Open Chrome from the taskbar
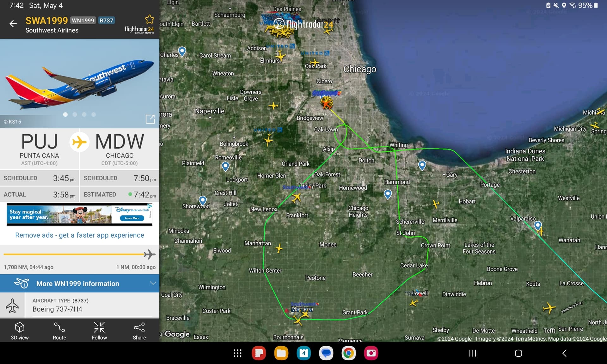This screenshot has width=607, height=364. [348, 353]
